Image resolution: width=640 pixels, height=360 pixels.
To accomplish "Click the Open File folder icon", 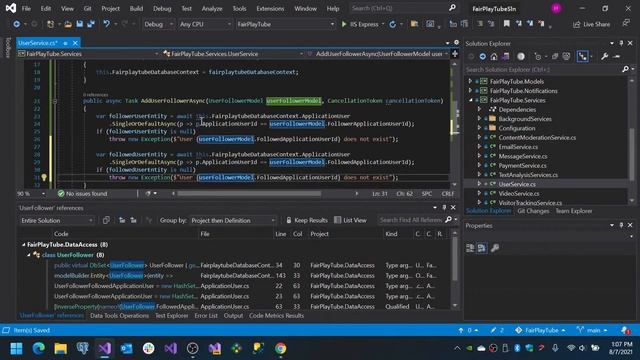I will pyautogui.click(x=68, y=24).
